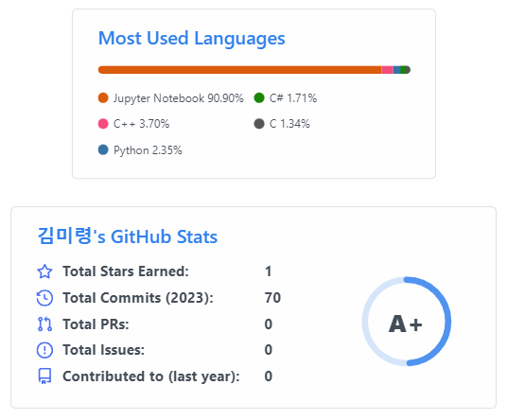Click the repository icon beside Contributed to
508x420 pixels.
(44, 376)
